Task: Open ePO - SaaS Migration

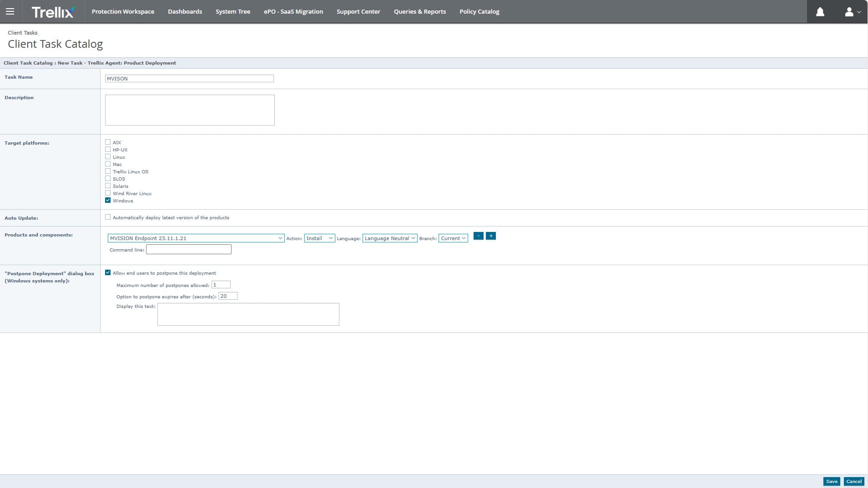Action: 293,11
